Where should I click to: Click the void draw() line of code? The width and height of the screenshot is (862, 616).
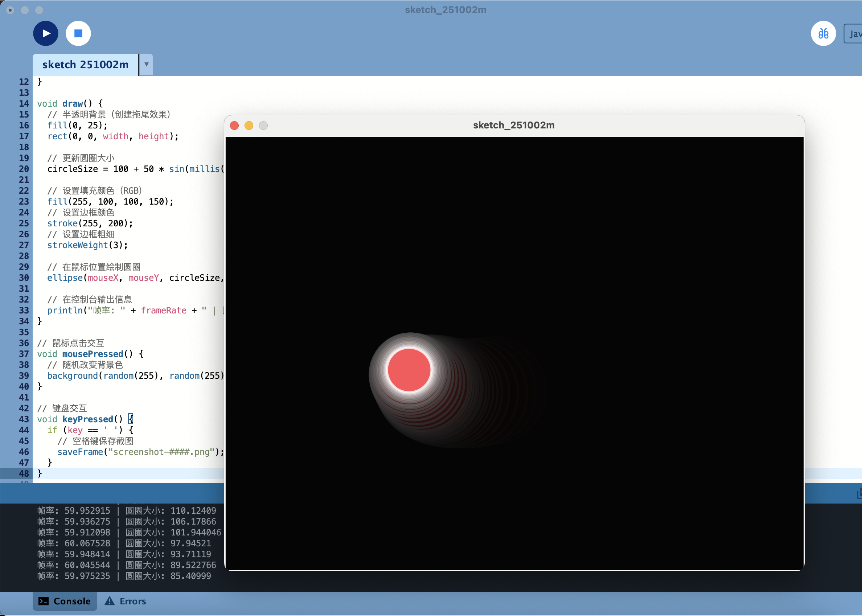(70, 103)
